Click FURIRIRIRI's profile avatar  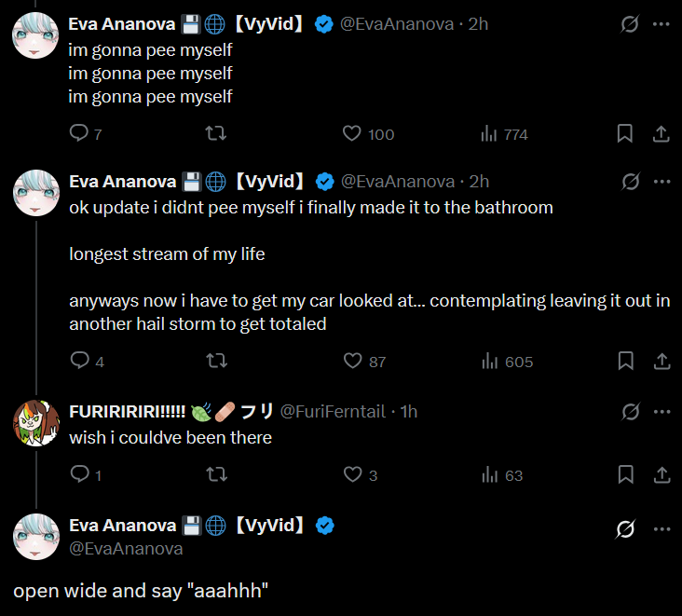pos(36,423)
